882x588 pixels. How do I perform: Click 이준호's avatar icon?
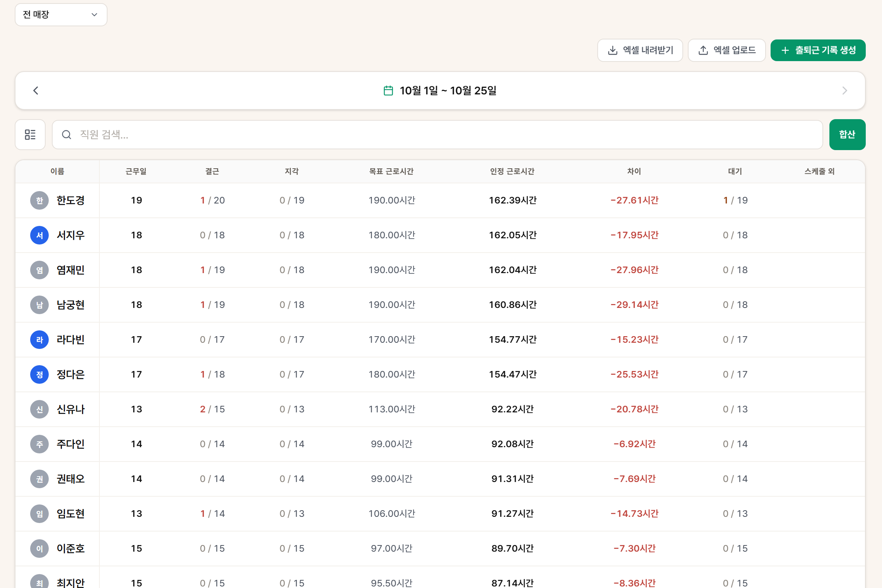point(39,549)
